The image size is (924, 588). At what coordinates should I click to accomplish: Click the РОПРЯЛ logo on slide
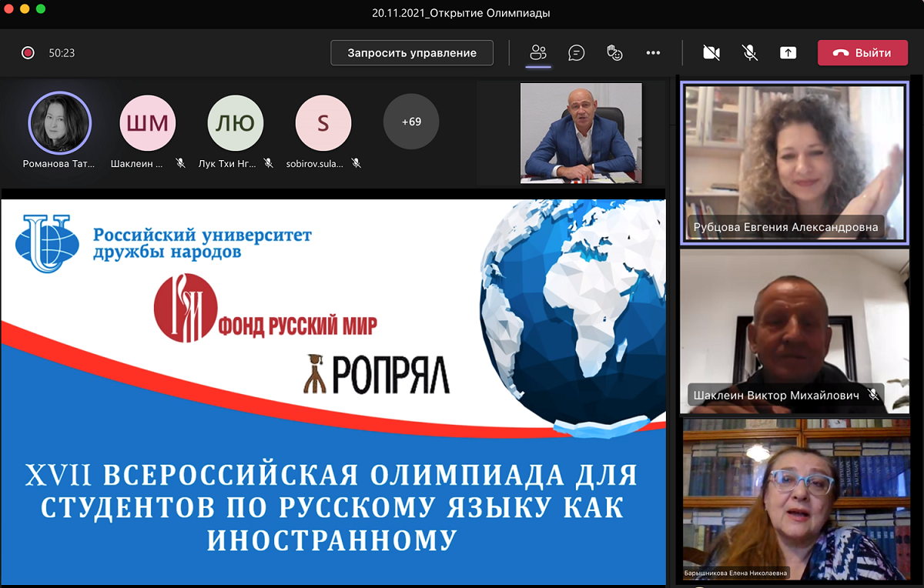click(x=377, y=375)
